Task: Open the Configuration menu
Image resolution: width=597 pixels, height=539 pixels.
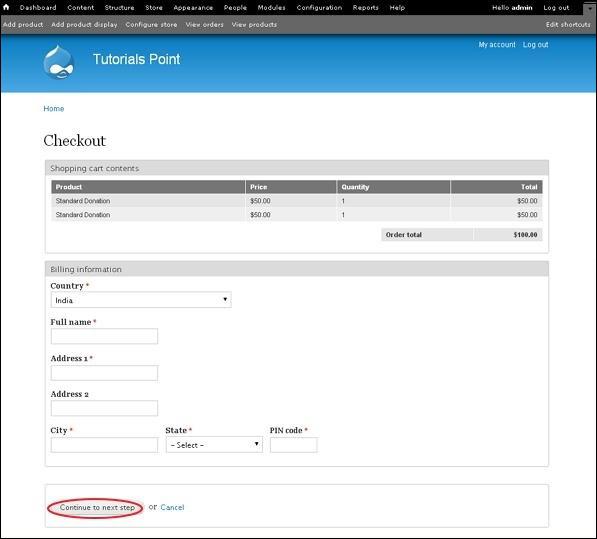Action: 319,8
